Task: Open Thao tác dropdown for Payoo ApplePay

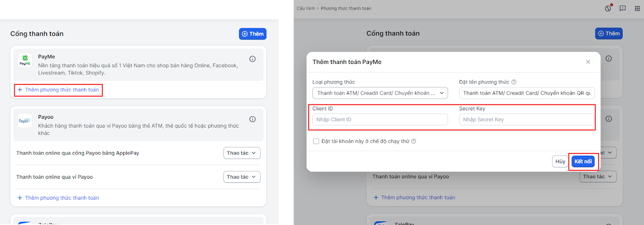Action: pyautogui.click(x=242, y=153)
